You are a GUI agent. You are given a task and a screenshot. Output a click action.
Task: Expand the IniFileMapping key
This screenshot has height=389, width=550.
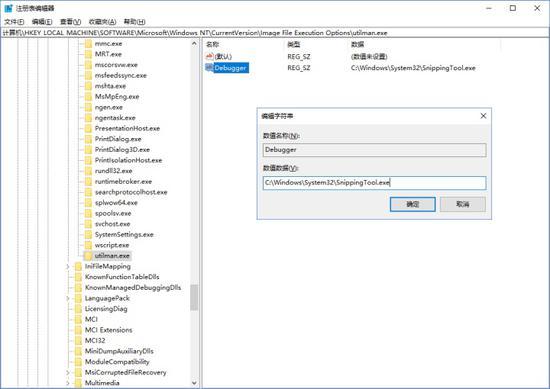coord(68,267)
